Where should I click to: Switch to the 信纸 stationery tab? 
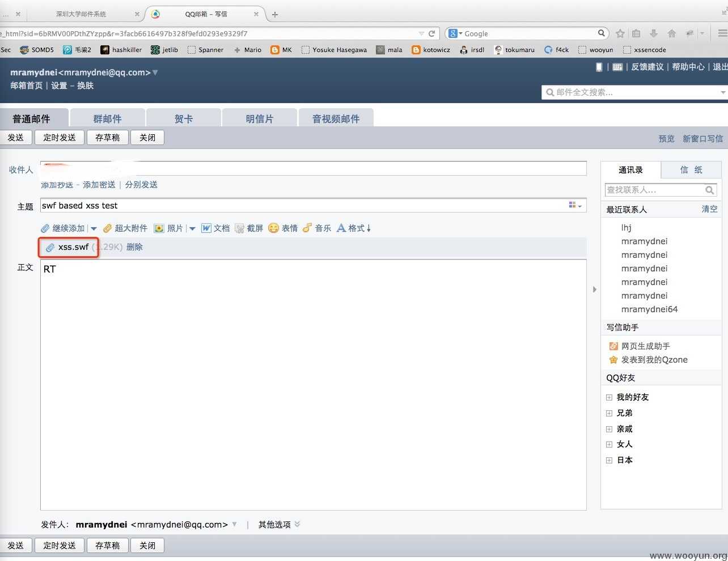[691, 170]
